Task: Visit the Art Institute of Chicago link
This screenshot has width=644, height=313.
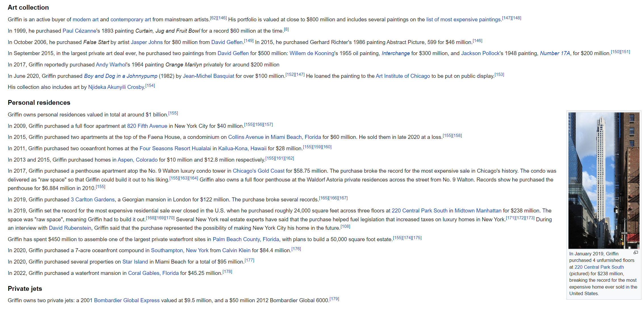Action: coord(403,76)
